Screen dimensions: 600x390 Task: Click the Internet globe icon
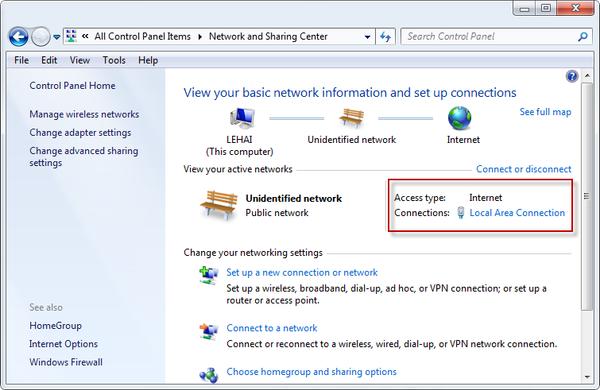pyautogui.click(x=460, y=118)
